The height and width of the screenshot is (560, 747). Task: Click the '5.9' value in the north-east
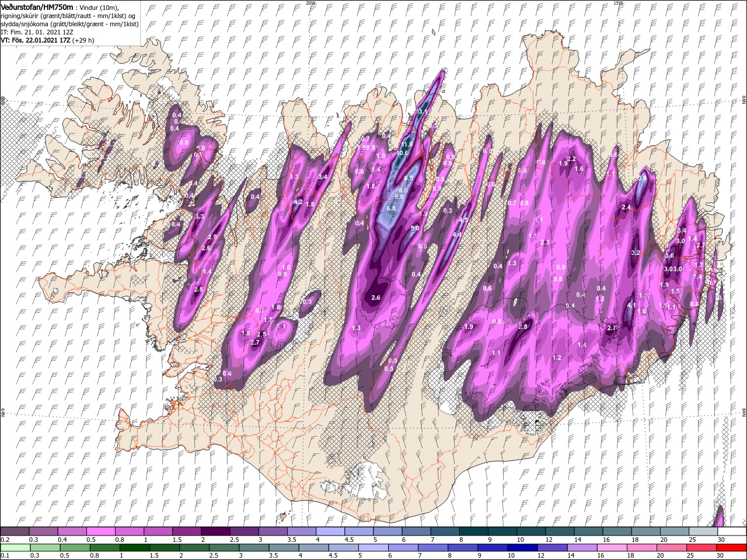coord(643,178)
